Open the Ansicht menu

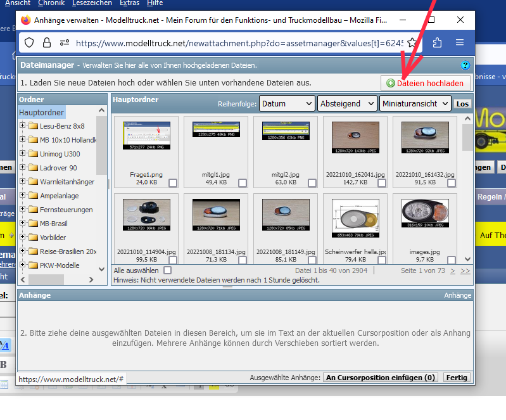click(x=18, y=3)
